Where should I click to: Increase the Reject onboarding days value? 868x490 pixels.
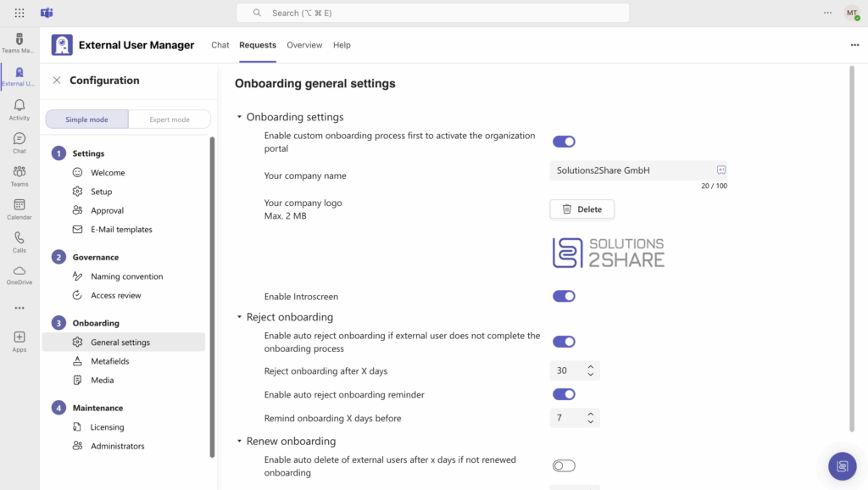591,366
